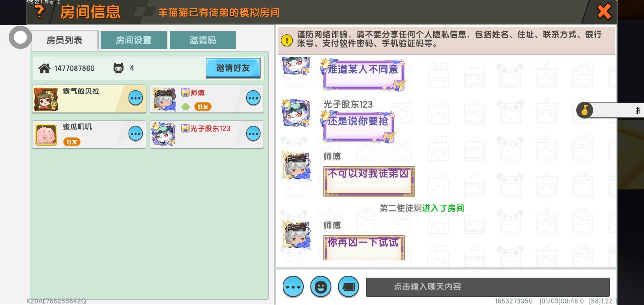Tap the home room ID icon
Viewport: 644px width, 305px height.
44,68
